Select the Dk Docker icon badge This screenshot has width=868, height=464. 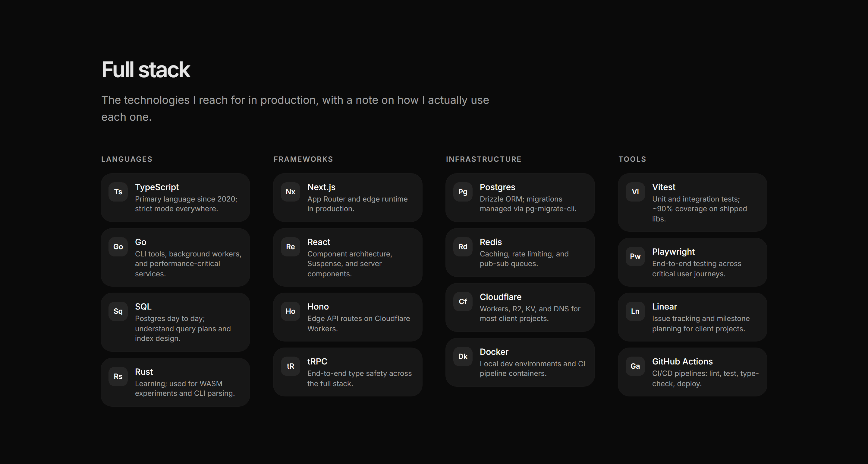(463, 356)
